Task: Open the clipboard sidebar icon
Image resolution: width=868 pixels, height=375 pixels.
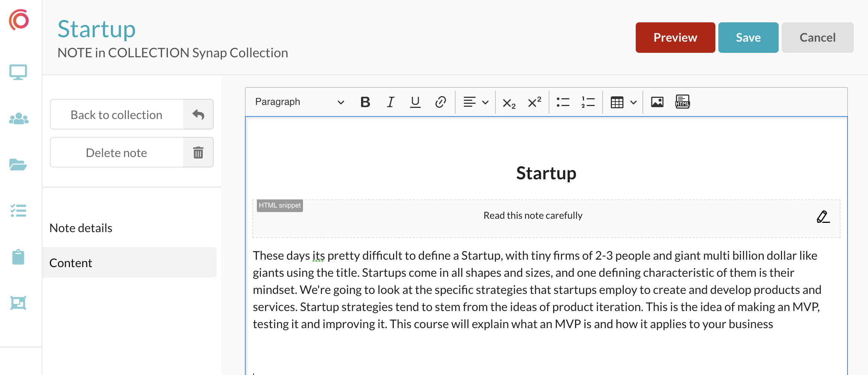Action: point(18,257)
